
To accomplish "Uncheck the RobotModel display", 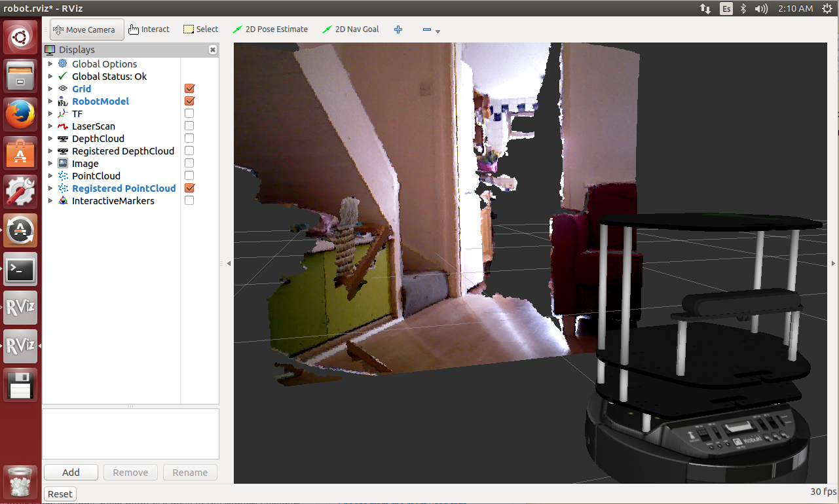I will (x=189, y=101).
